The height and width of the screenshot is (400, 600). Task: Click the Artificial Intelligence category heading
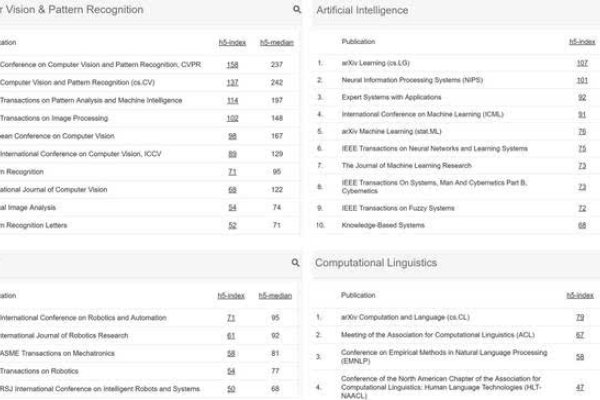(362, 10)
